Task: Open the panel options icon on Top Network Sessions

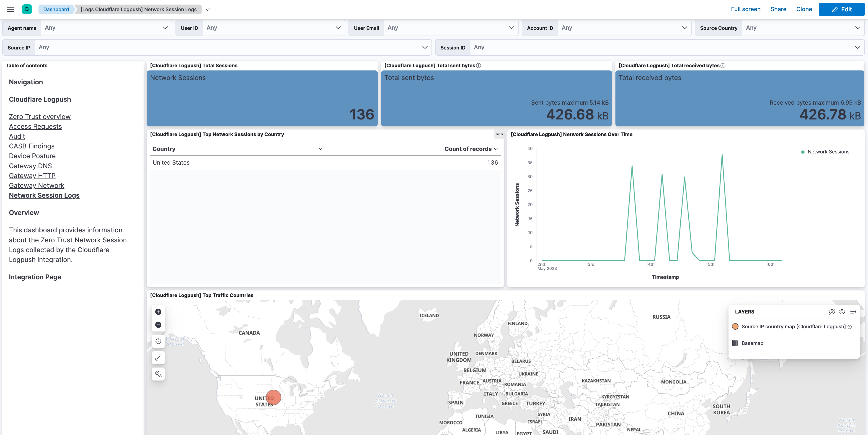Action: (x=499, y=134)
